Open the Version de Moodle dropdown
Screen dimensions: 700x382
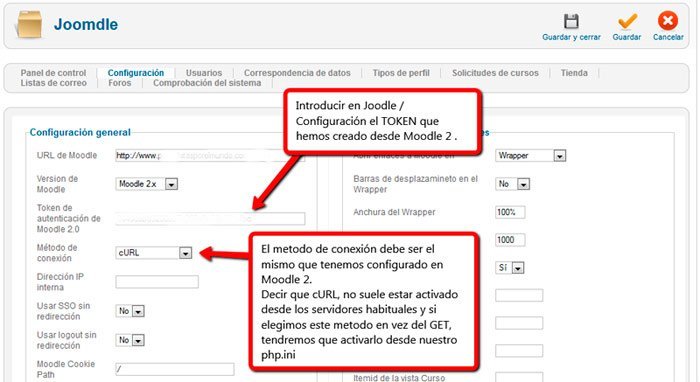click(146, 184)
